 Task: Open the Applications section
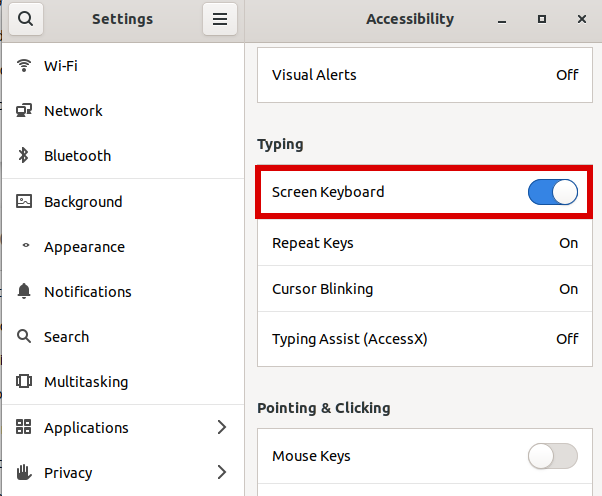123,427
